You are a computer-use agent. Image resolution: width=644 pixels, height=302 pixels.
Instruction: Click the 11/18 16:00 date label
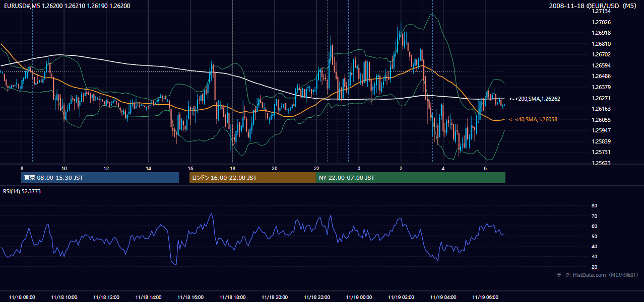pyautogui.click(x=190, y=297)
